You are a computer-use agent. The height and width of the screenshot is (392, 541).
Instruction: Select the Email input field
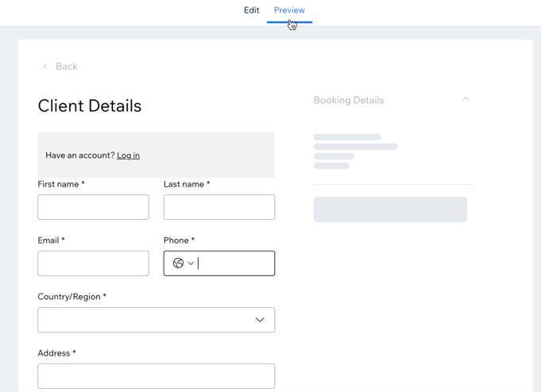(x=93, y=263)
